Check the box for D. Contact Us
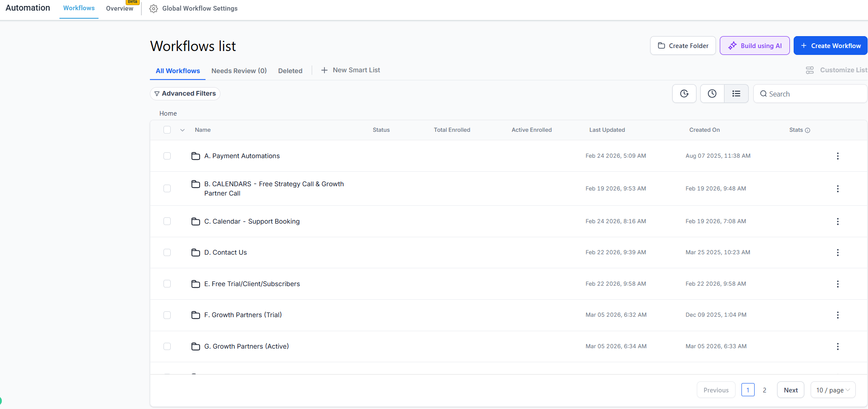Image resolution: width=868 pixels, height=409 pixels. pos(167,253)
